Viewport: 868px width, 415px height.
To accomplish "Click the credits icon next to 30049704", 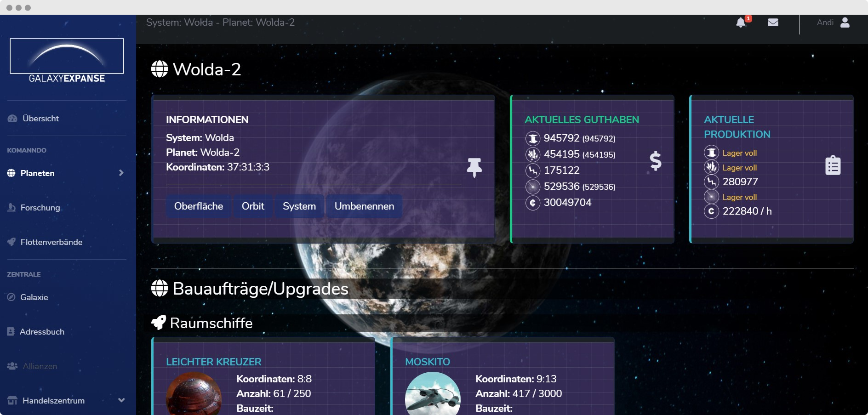I will pos(533,203).
